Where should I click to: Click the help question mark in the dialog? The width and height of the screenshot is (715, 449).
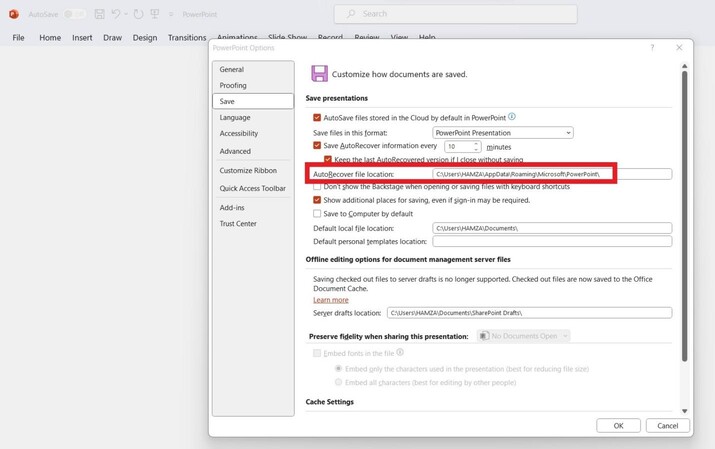(x=652, y=47)
